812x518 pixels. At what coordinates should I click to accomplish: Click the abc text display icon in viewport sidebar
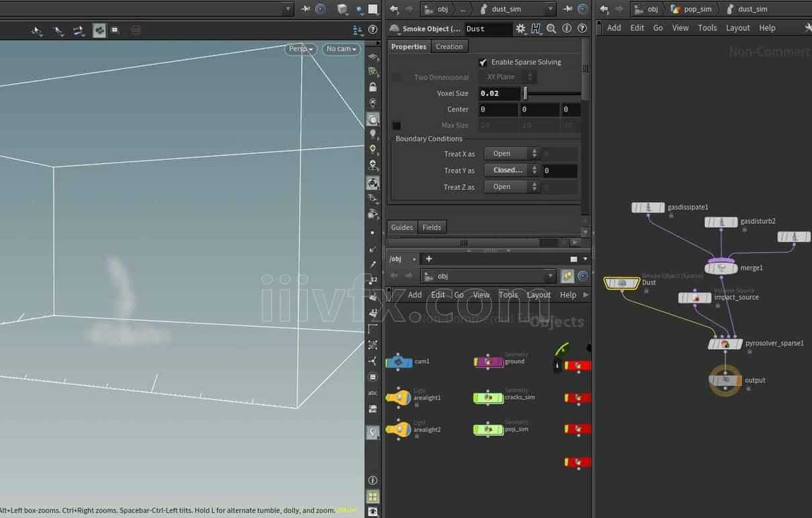pos(373,393)
